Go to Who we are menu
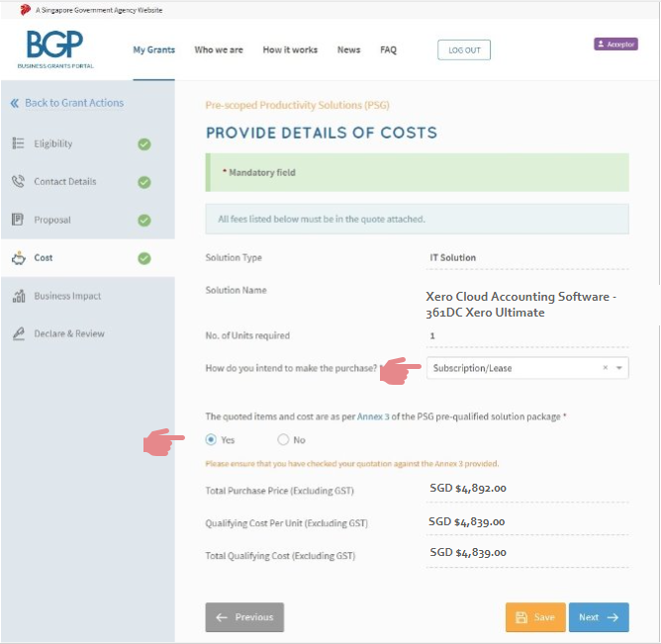661x644 pixels. pos(219,49)
